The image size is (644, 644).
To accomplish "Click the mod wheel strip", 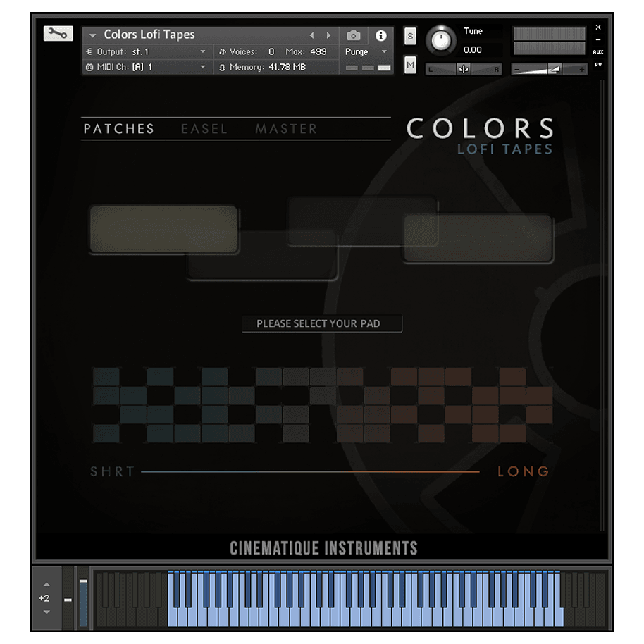I will (x=83, y=598).
